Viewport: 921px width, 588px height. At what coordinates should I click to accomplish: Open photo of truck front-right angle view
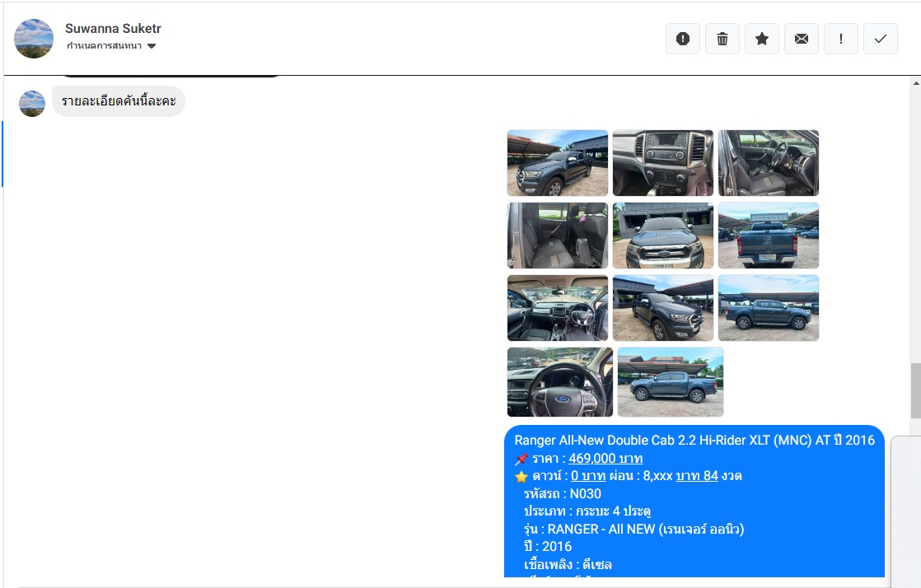click(663, 308)
